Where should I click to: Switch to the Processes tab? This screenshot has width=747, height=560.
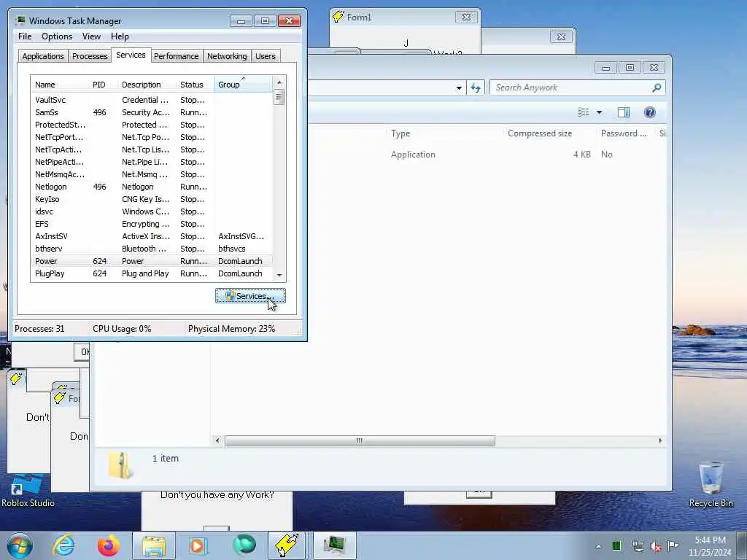click(x=90, y=56)
